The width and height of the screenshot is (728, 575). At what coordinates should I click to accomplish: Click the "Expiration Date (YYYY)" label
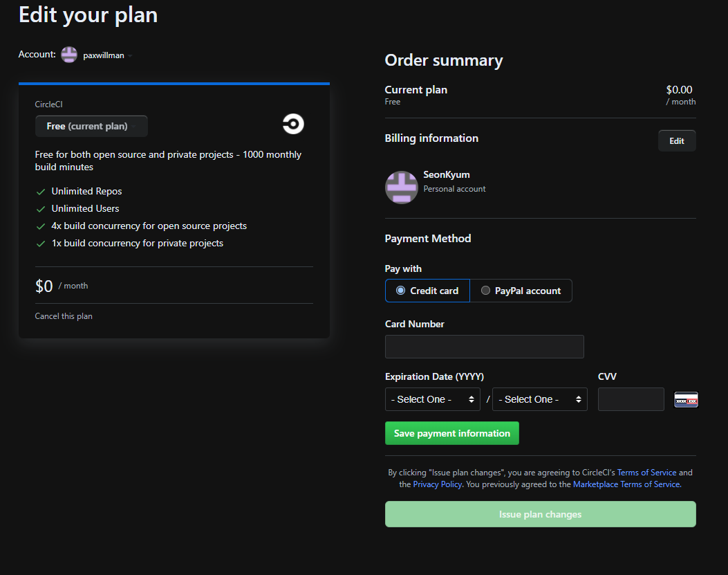pos(435,376)
